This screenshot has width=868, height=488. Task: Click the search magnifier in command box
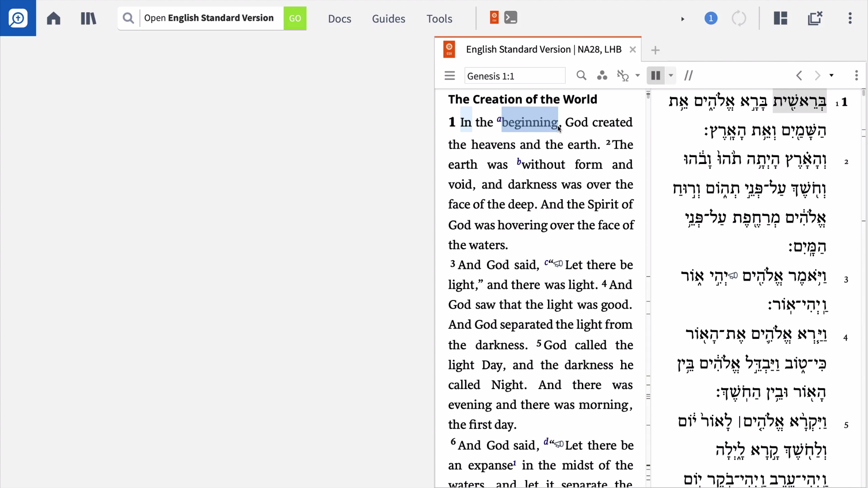click(x=128, y=18)
